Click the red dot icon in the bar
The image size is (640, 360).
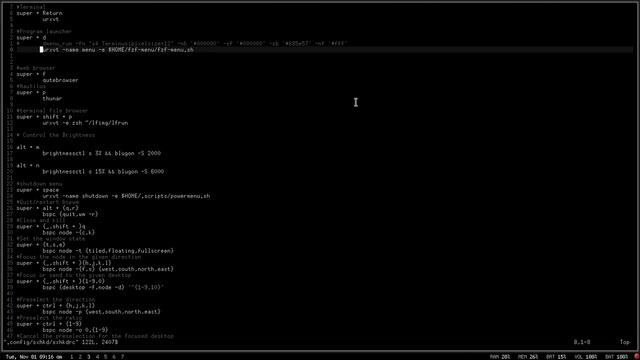637,357
